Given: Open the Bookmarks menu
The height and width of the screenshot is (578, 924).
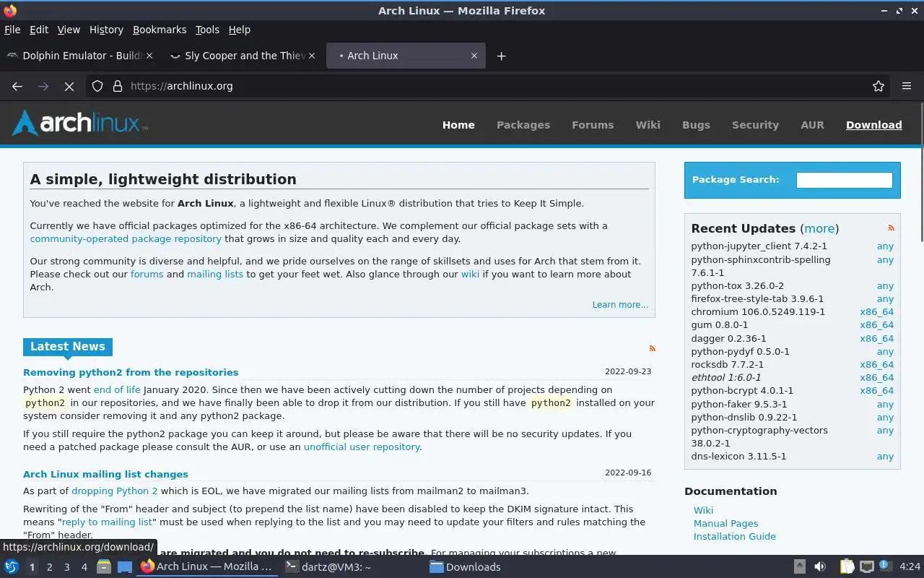Looking at the screenshot, I should (x=160, y=30).
